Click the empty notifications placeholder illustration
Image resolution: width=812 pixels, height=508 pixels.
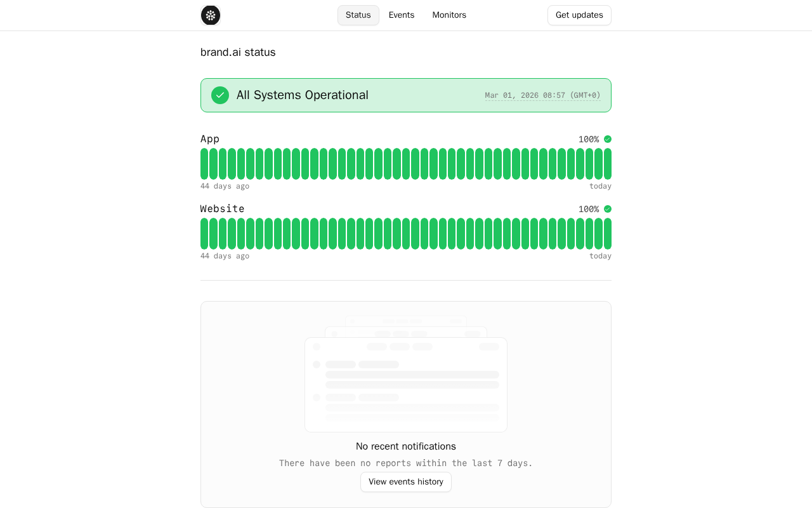(x=406, y=374)
